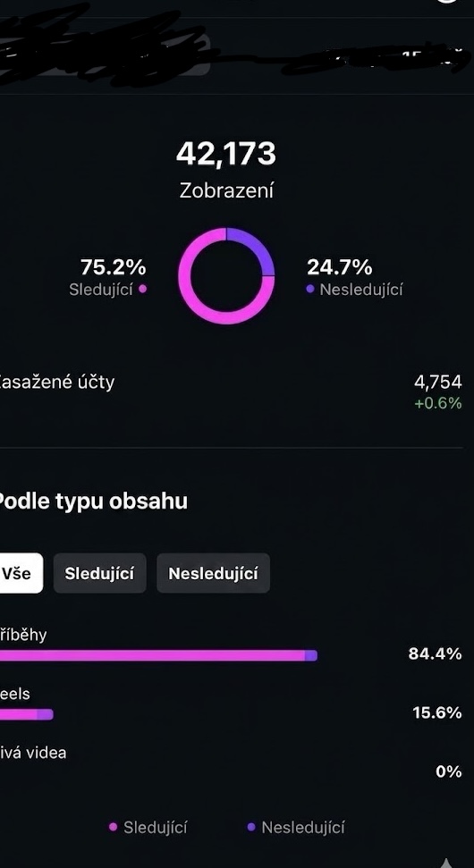Tap the 42,173 Zobrazení total
Screen dimensions: 474x868
coord(226,170)
